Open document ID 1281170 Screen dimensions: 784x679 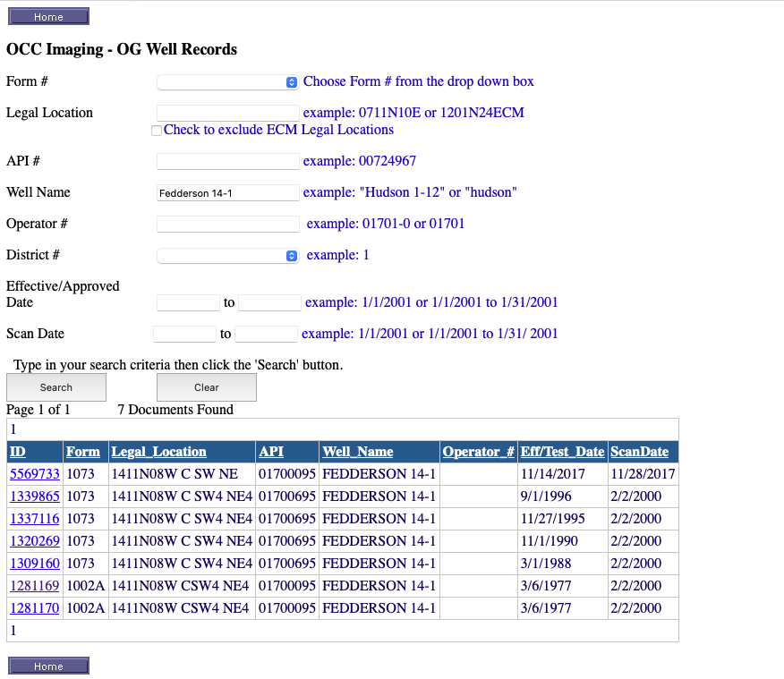tap(35, 608)
